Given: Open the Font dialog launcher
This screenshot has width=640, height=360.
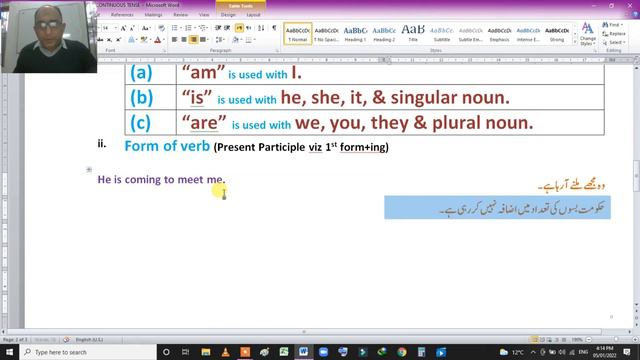Looking at the screenshot, I should (x=165, y=51).
